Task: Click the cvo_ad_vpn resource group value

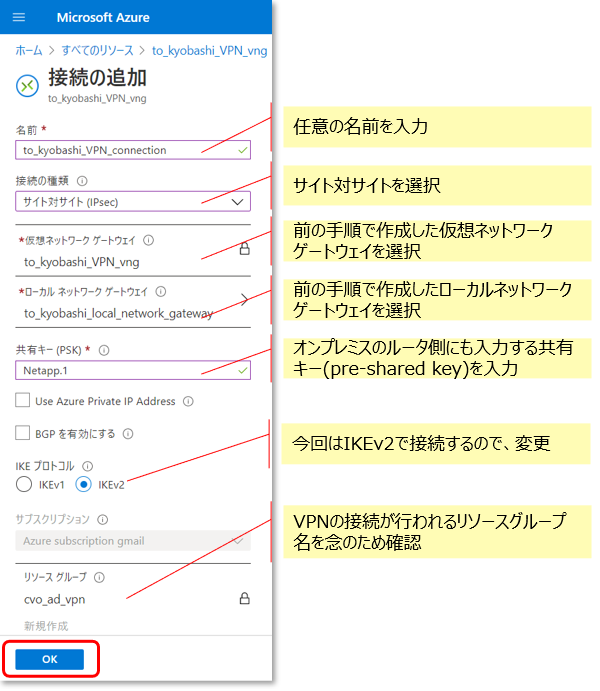Action: (x=55, y=599)
